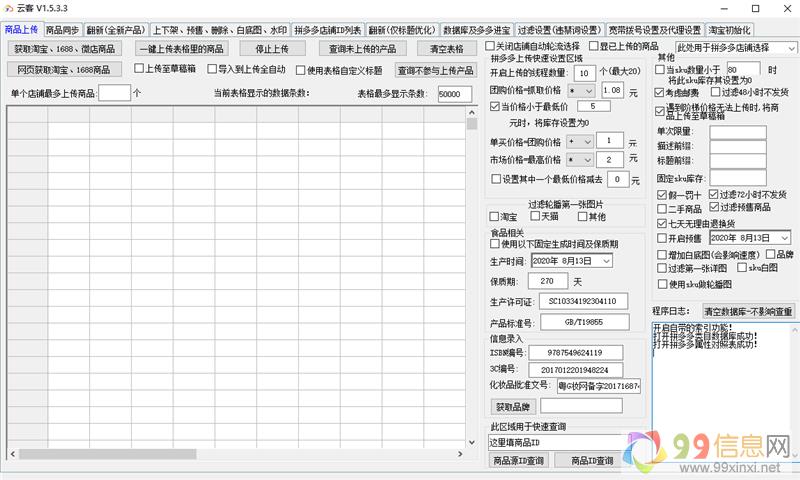The height and width of the screenshot is (480, 800).
Task: Click the 获取淘宝、1688、微店商品 button
Action: pos(64,48)
